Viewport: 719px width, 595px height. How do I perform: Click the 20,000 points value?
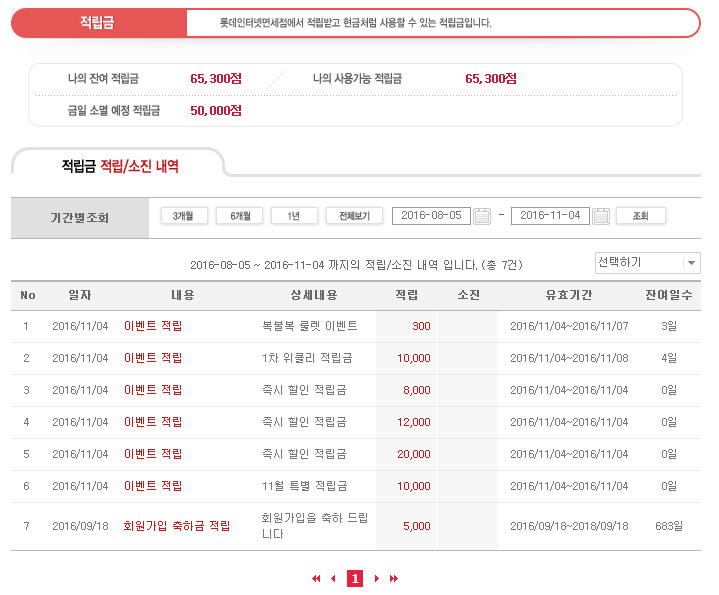coord(414,454)
